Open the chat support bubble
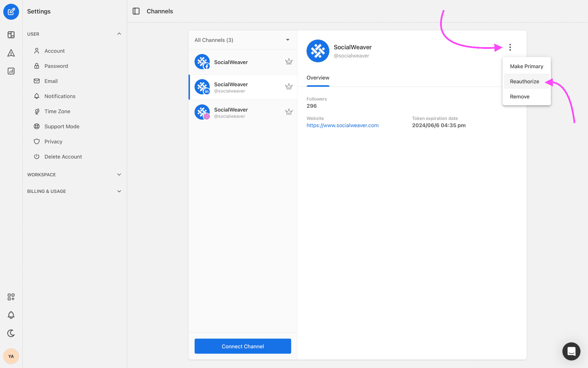588x368 pixels. tap(571, 351)
